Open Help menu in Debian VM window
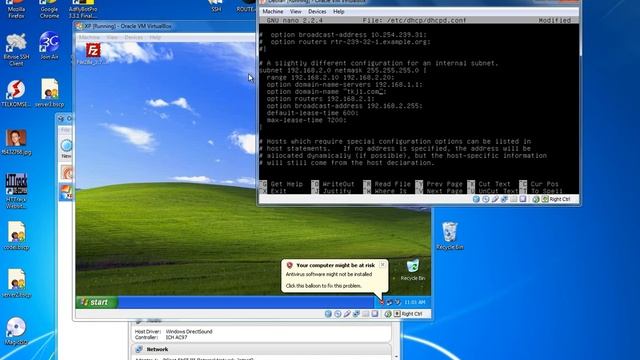 pos(339,11)
